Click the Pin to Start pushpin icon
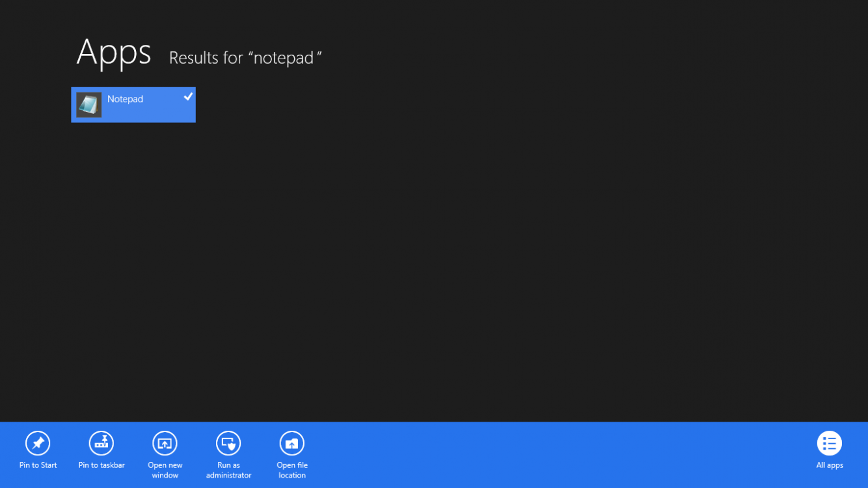 coord(38,443)
